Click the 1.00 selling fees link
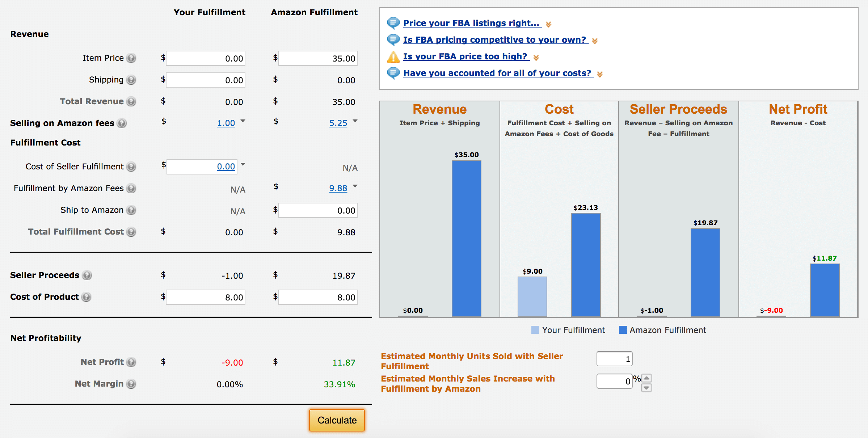 point(226,123)
